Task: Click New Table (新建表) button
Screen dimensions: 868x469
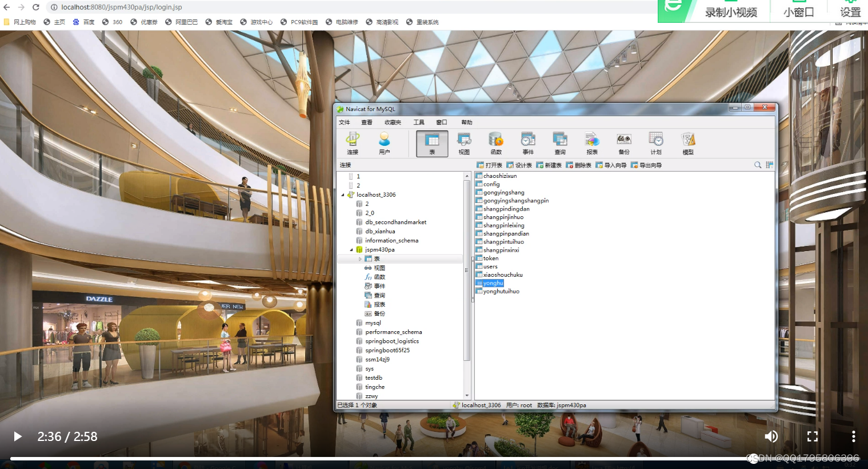Action: (549, 165)
